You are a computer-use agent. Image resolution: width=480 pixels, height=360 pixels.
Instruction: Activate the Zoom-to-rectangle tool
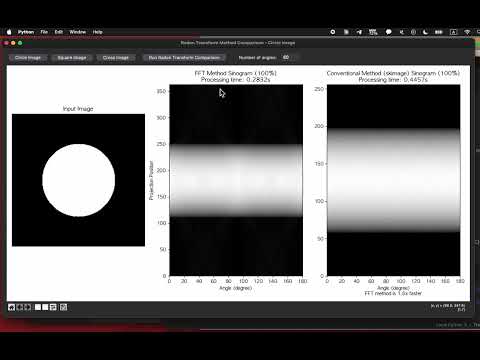(45, 307)
